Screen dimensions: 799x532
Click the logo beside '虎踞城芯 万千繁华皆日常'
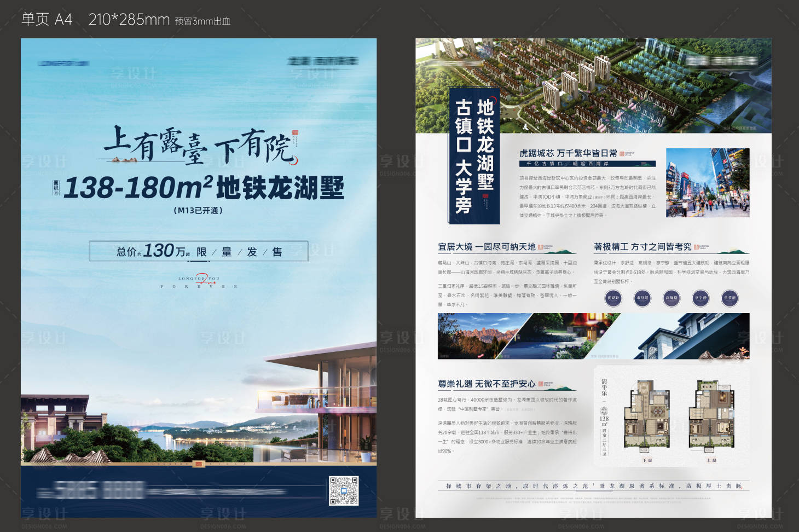click(x=627, y=154)
